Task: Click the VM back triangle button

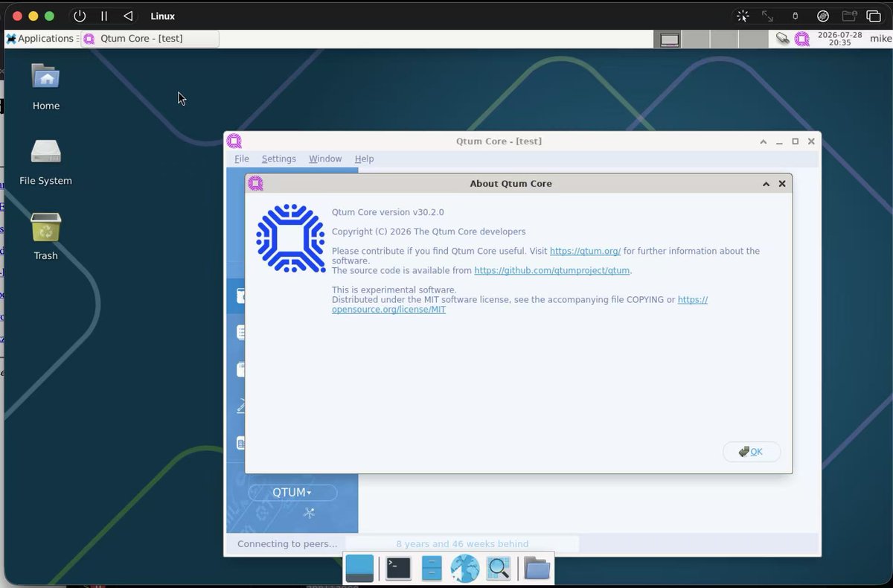Action: tap(128, 16)
